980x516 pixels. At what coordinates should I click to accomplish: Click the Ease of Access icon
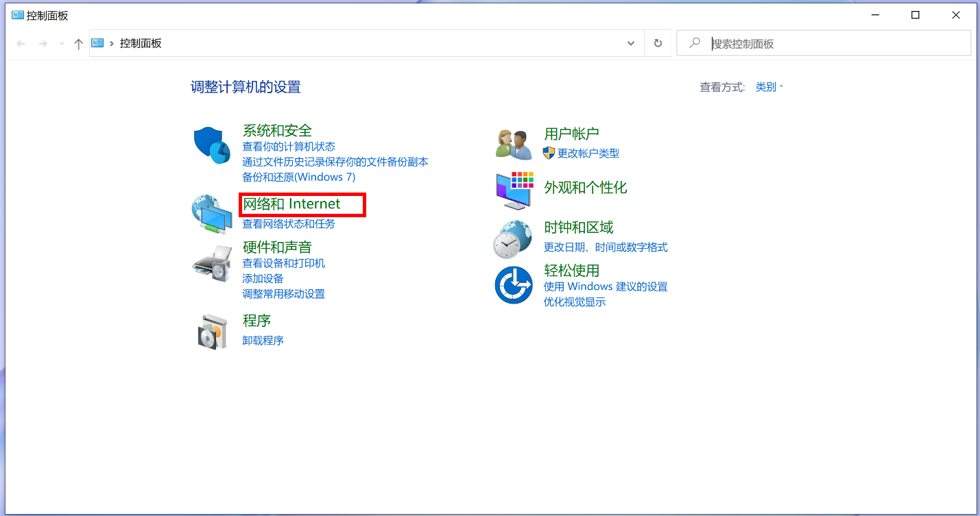tap(514, 285)
